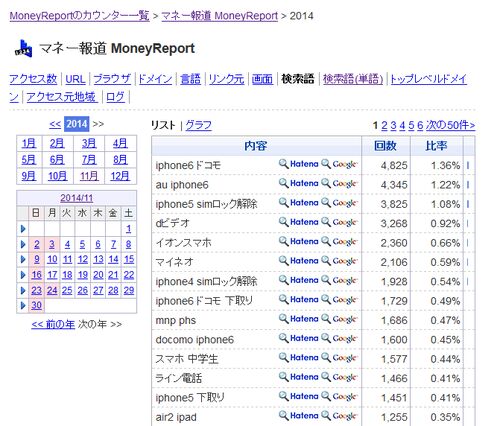This screenshot has width=500, height=426.
Task: Switch to ブラウザ tab
Action: 112,79
